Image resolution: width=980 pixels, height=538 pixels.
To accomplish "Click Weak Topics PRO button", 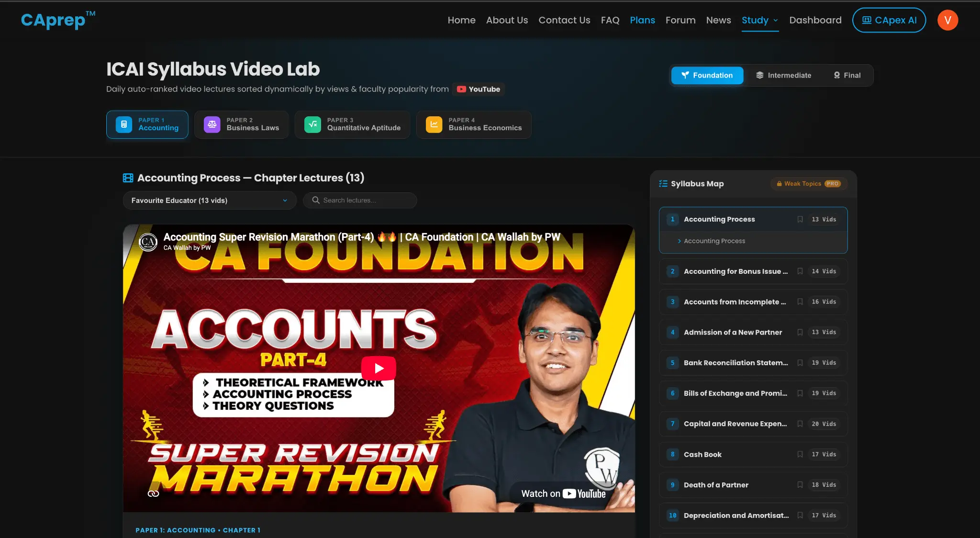I will point(809,184).
